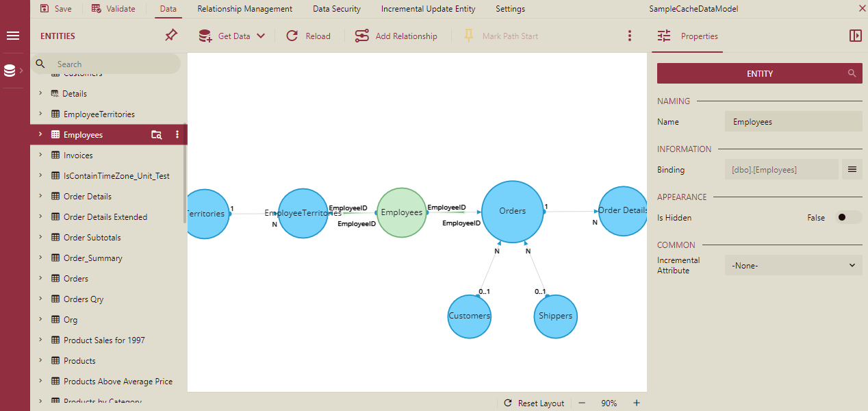Open the Settings tab
Viewport: 868px width, 411px height.
(510, 8)
